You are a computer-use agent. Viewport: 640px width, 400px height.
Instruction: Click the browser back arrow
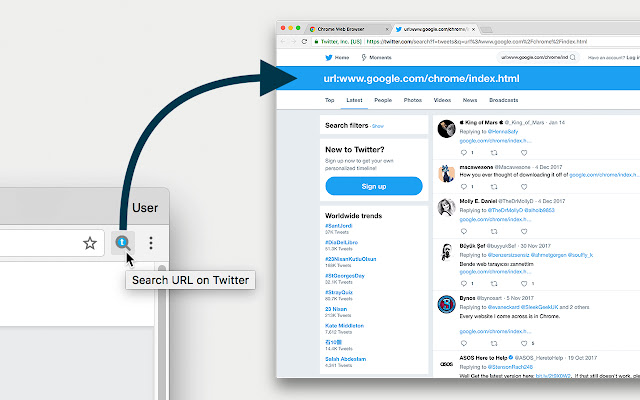[283, 41]
